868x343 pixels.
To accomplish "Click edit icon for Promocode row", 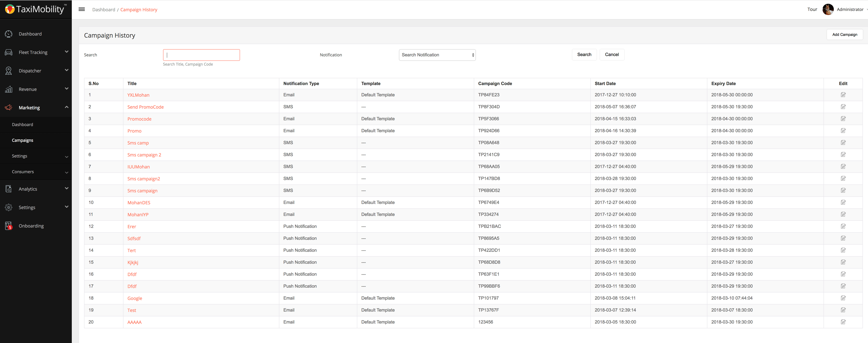I will coord(843,119).
